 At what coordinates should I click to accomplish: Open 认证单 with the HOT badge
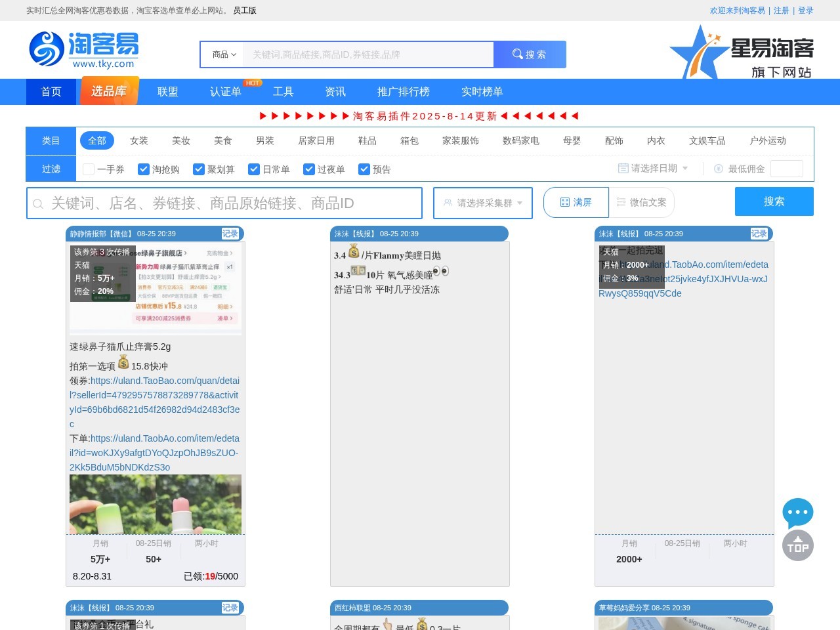(x=226, y=92)
